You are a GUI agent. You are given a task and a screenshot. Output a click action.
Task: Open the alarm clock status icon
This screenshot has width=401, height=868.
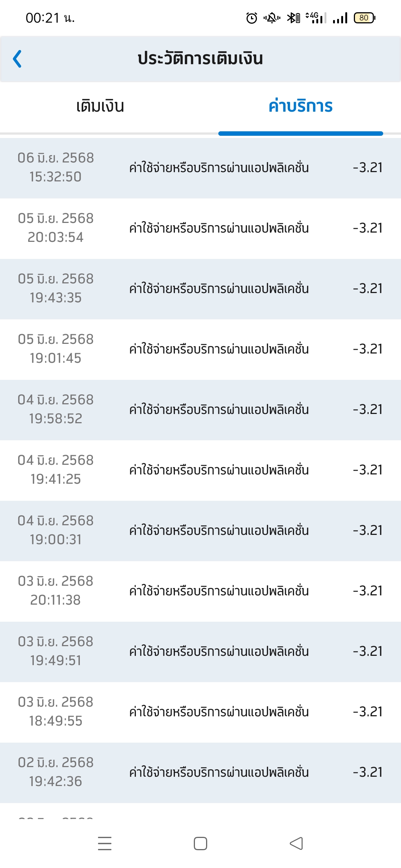(252, 18)
